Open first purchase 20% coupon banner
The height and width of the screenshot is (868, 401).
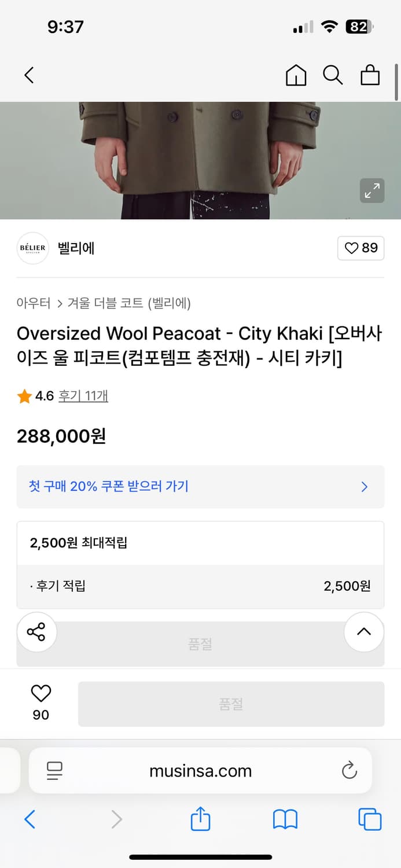click(x=200, y=487)
